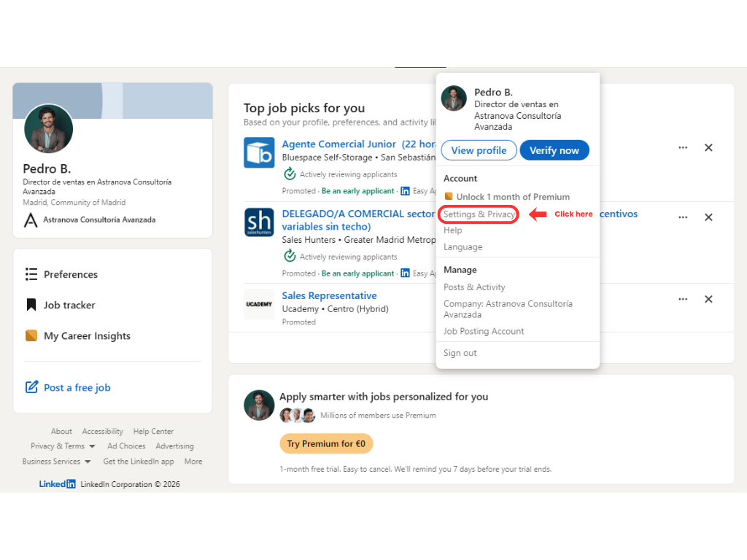This screenshot has height=560, width=747.
Task: Open Job tracker in left sidebar
Action: tap(69, 305)
